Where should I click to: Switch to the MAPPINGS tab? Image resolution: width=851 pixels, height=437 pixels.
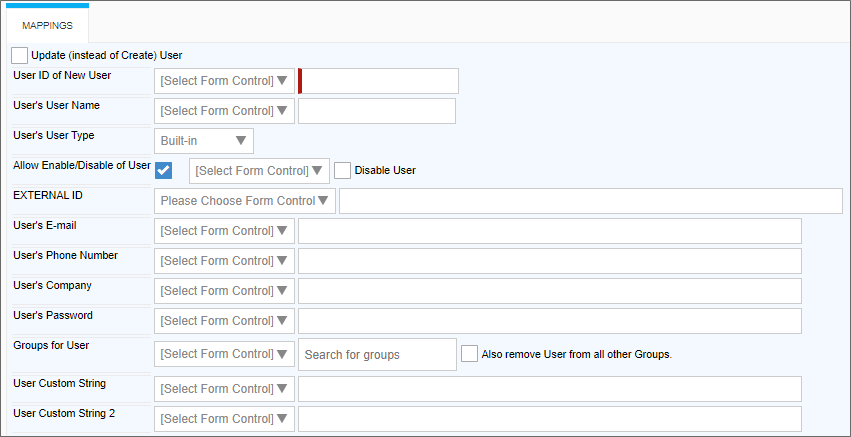click(48, 25)
